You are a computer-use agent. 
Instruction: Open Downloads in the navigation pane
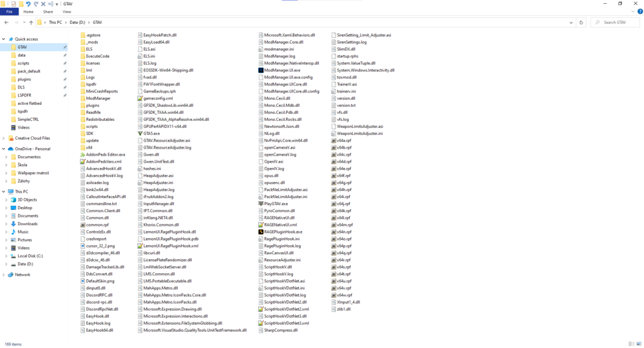[28, 224]
